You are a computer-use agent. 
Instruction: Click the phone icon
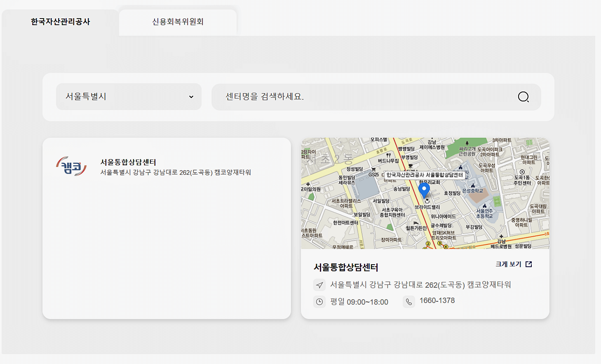click(x=408, y=302)
